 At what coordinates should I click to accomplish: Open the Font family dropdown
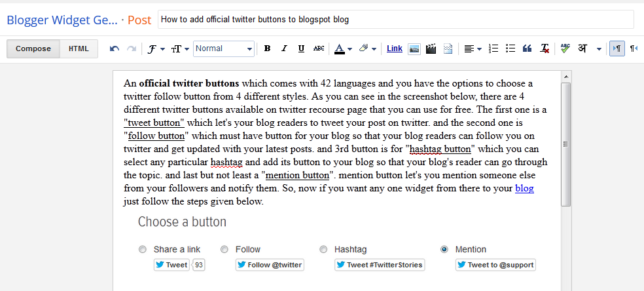click(156, 49)
